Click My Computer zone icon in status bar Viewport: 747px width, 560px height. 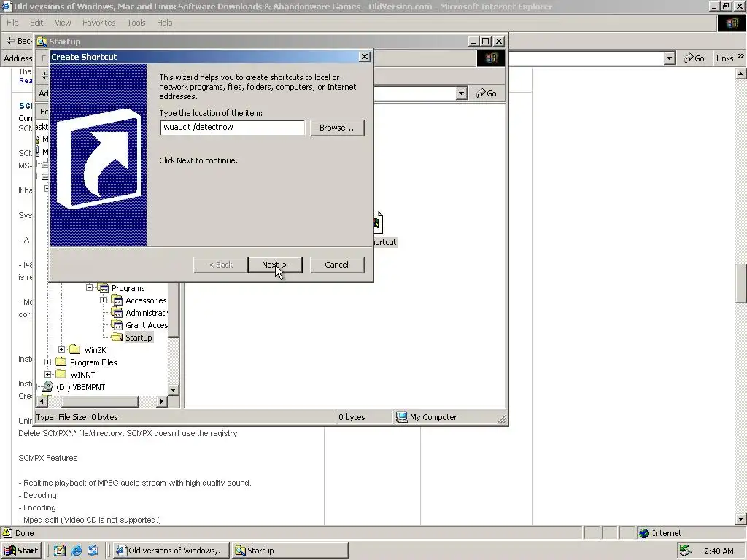[402, 417]
